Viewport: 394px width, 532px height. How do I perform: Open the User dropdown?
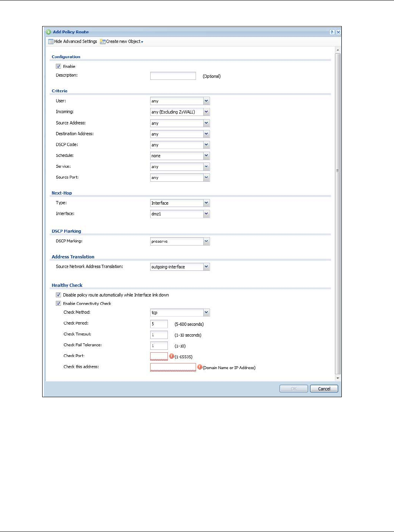[x=206, y=101]
